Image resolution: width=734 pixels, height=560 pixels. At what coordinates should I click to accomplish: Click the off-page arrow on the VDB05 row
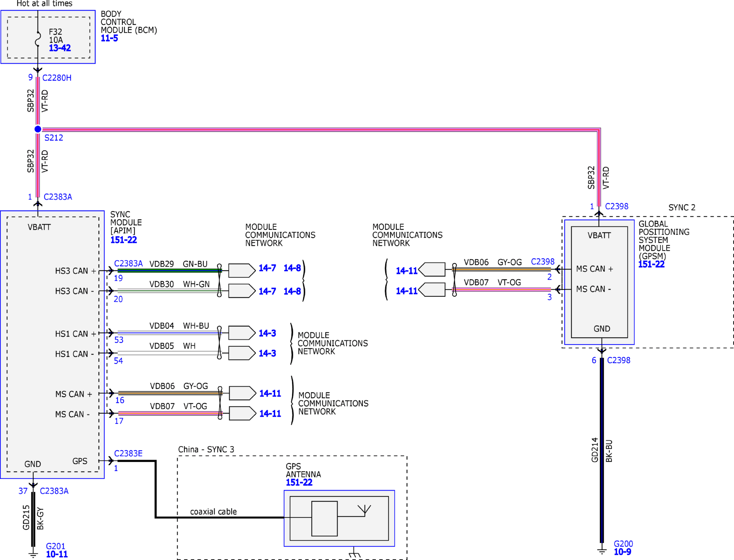pos(242,353)
